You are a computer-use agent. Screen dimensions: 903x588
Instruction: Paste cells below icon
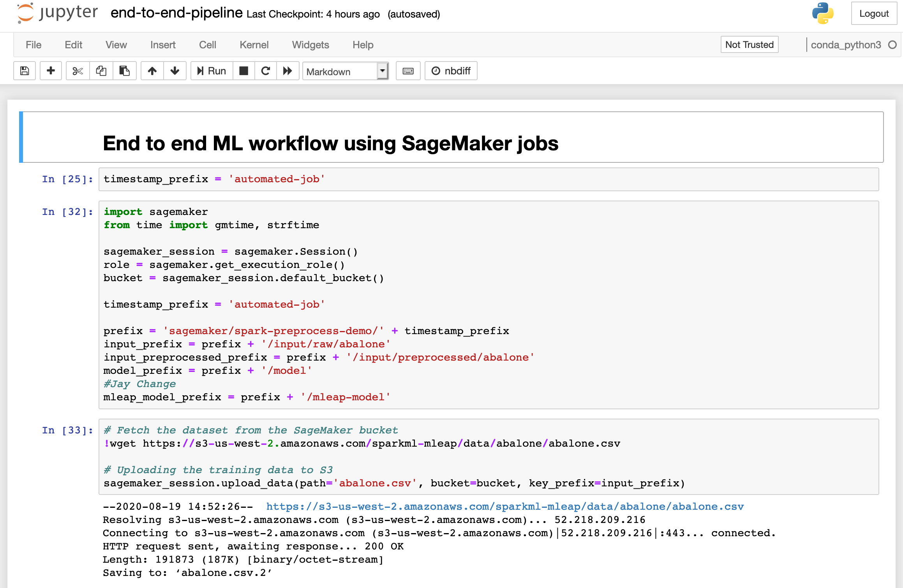pyautogui.click(x=124, y=71)
